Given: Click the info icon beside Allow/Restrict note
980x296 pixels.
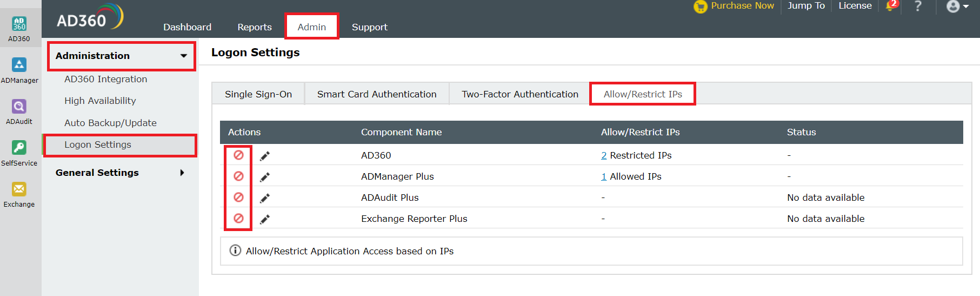Looking at the screenshot, I should point(235,251).
